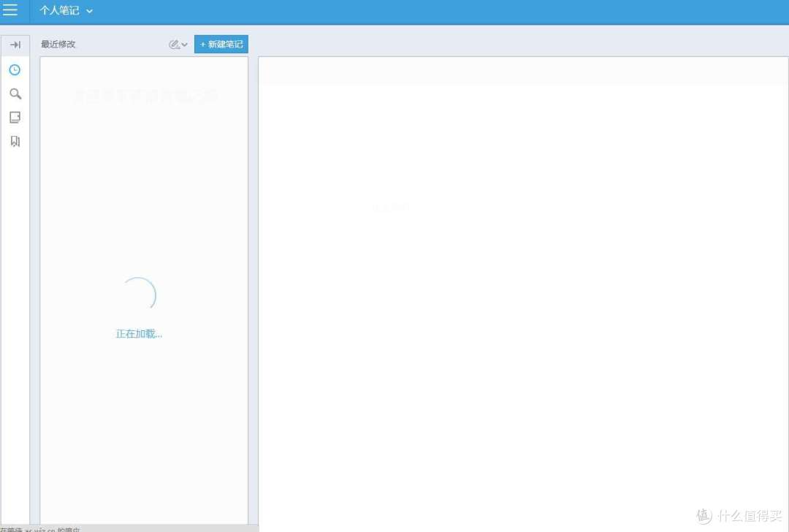Viewport: 789px width, 532px height.
Task: Open the notebook folders icon
Action: 15,117
